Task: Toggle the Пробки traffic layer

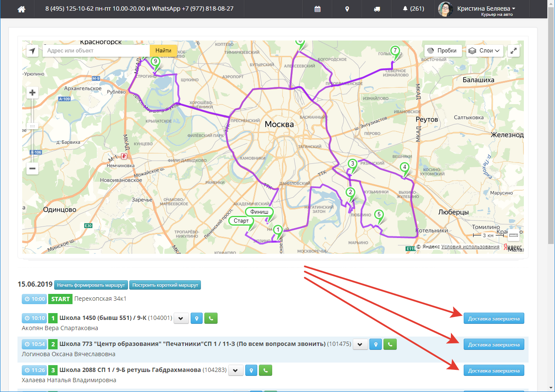Action: (444, 50)
